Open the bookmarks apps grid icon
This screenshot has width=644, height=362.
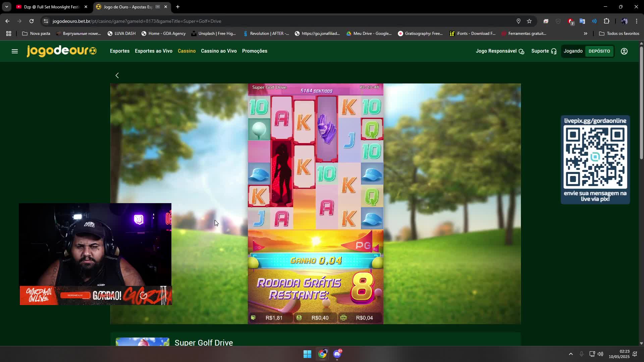(9, 34)
